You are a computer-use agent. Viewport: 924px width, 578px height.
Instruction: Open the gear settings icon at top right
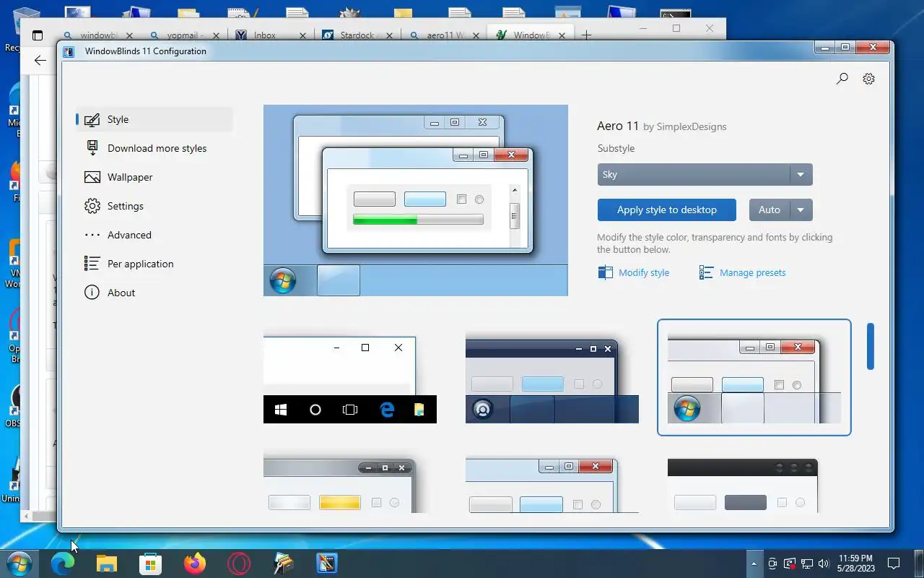coord(868,79)
